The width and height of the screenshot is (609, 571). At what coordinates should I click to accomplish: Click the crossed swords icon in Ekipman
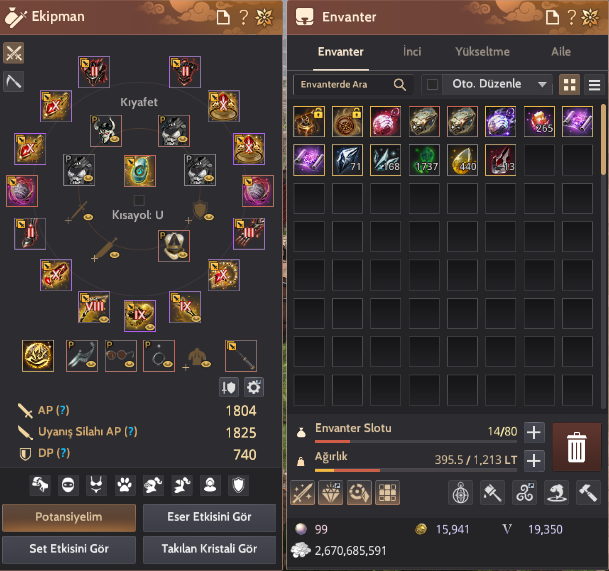point(14,53)
